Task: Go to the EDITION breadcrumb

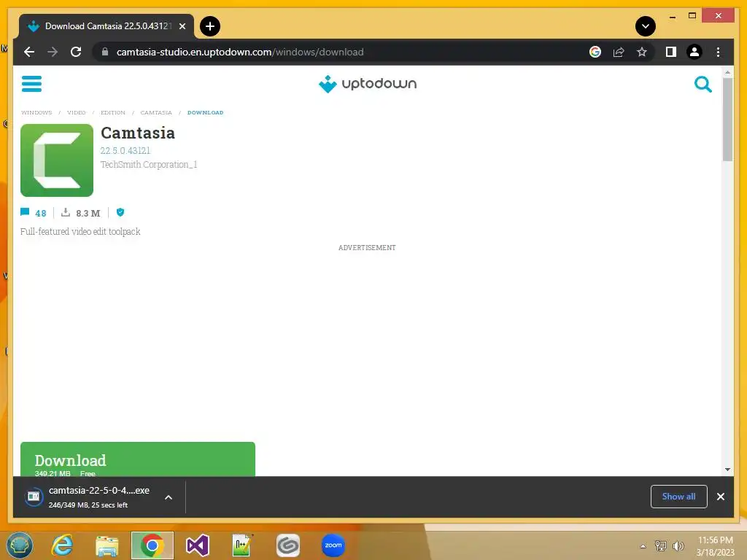Action: point(113,113)
